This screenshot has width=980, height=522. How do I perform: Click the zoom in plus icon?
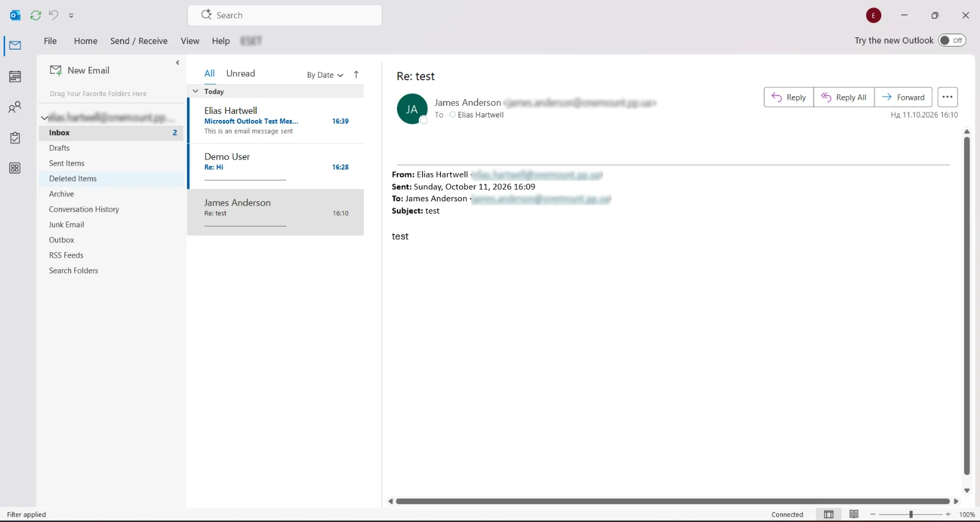pos(948,515)
